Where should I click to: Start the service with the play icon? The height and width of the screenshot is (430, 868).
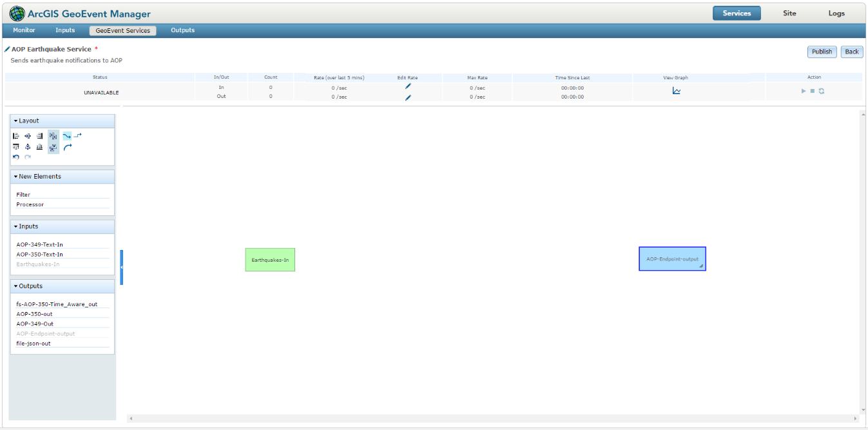point(804,91)
